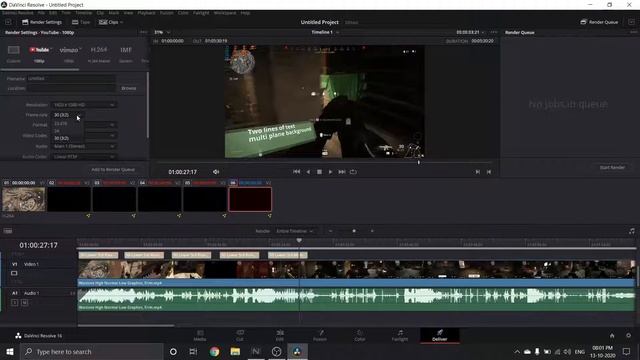Open the Render Queue panel button

pyautogui.click(x=599, y=22)
